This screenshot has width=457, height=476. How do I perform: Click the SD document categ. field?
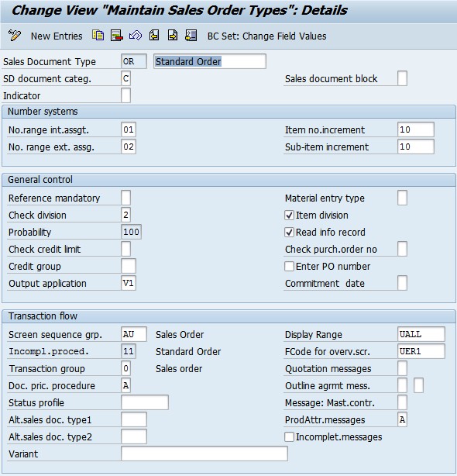(x=125, y=78)
